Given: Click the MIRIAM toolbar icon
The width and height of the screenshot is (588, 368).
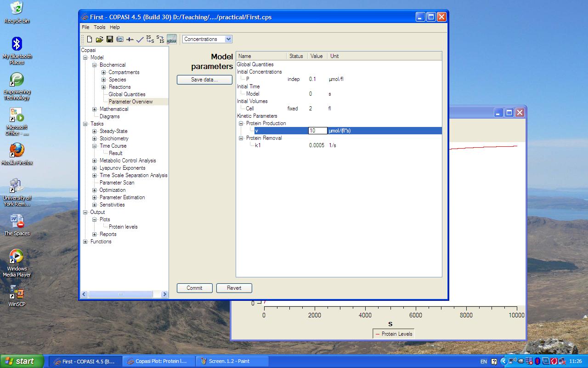Looking at the screenshot, I should click(172, 40).
